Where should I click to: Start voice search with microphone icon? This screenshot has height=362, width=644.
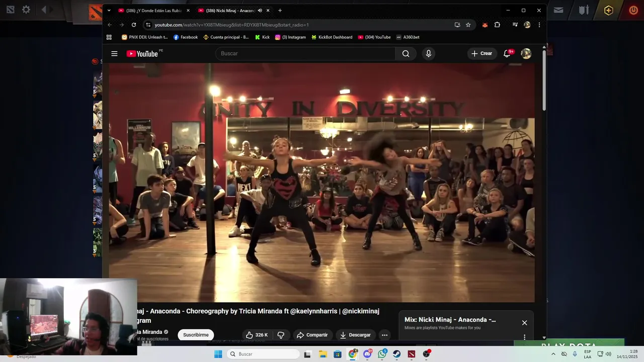click(428, 54)
